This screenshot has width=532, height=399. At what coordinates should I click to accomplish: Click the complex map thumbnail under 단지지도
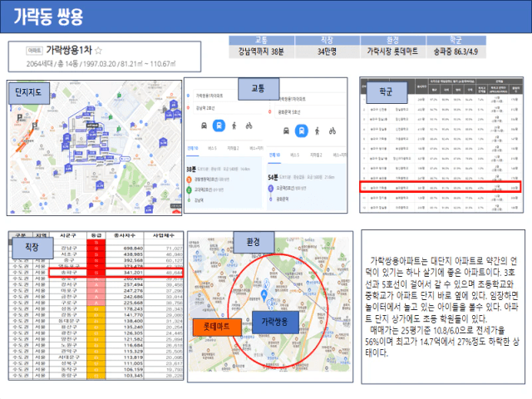[x=94, y=148]
